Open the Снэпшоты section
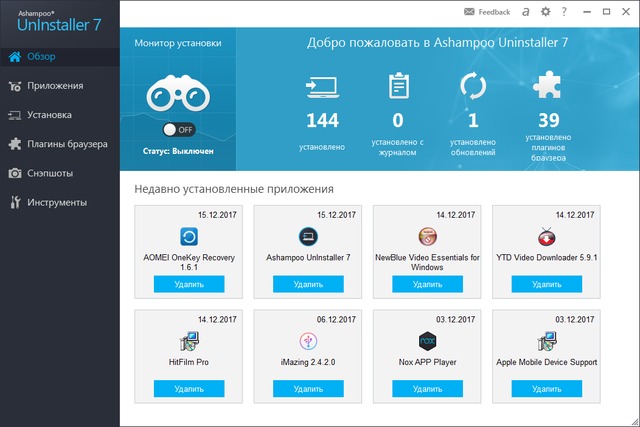 (50, 173)
